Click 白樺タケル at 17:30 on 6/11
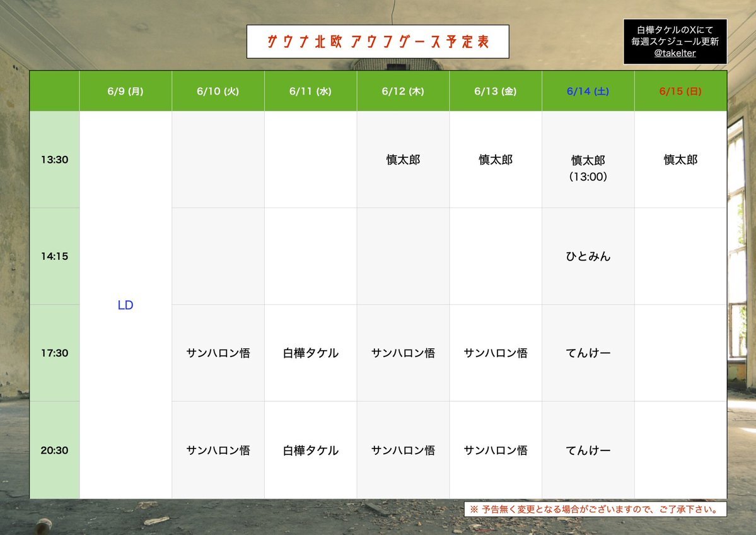The height and width of the screenshot is (535, 756). tap(310, 353)
